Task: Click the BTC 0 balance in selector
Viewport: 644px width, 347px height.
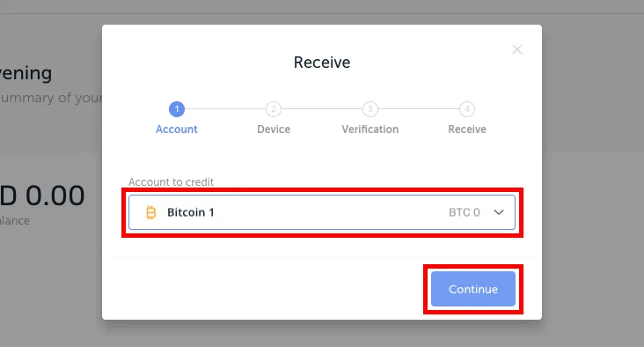Action: (x=465, y=212)
